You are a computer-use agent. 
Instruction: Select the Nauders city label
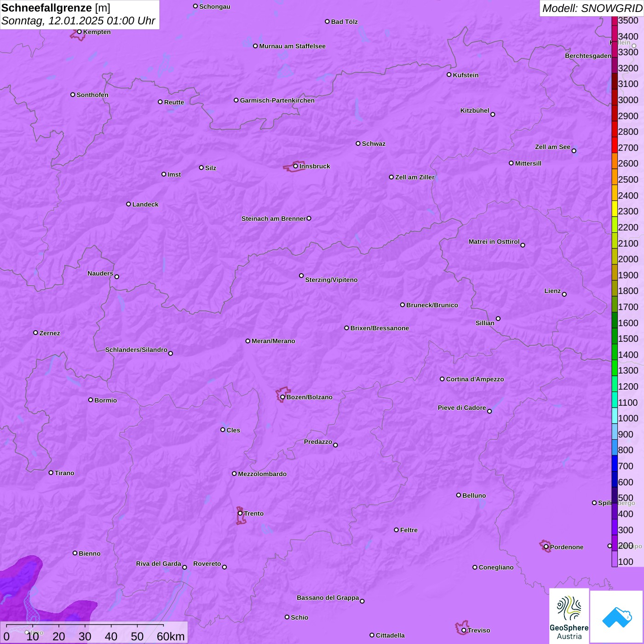[100, 273]
